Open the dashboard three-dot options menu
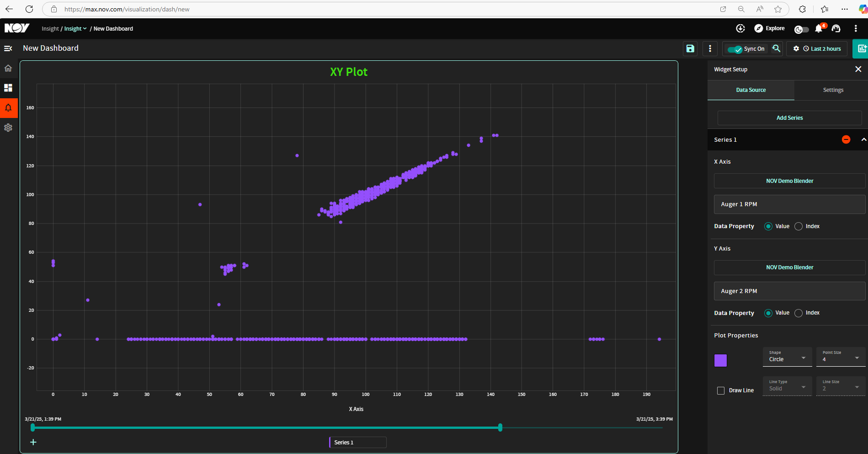 click(x=710, y=48)
